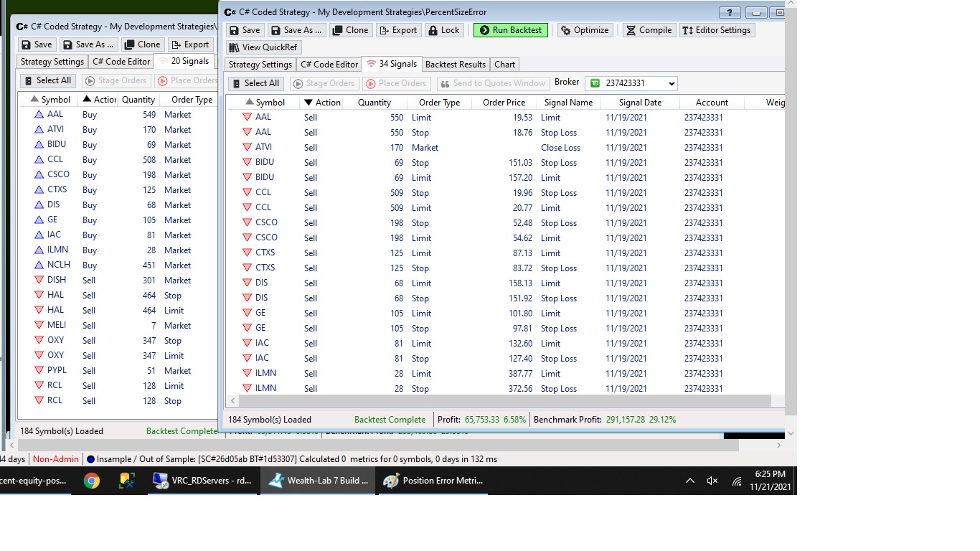Click Run Backtest green button

(510, 30)
